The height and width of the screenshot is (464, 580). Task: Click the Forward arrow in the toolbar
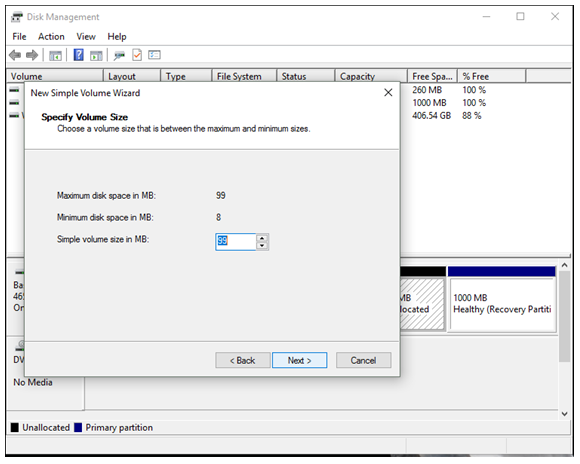(32, 56)
